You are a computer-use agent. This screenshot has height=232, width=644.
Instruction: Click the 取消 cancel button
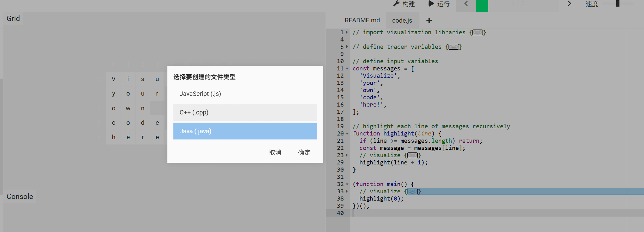click(275, 152)
